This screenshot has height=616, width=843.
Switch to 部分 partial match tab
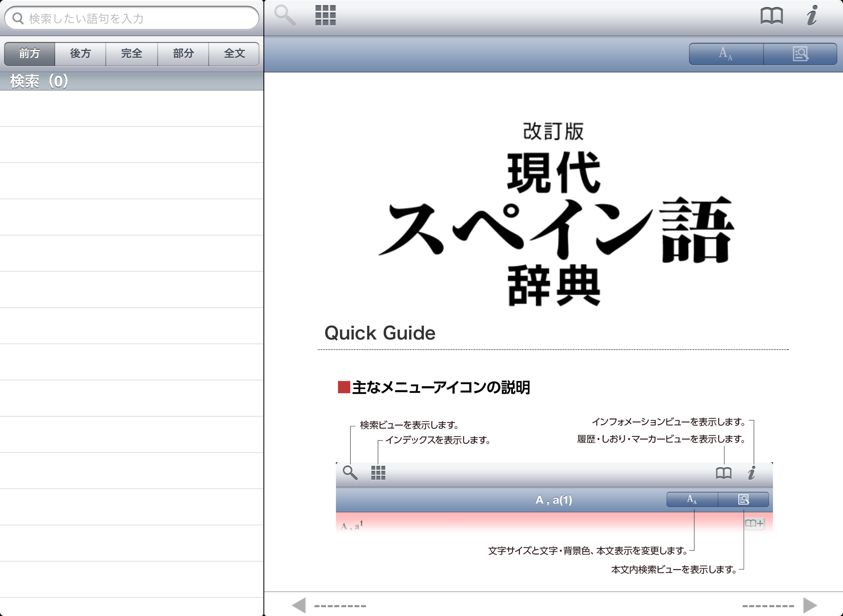(183, 54)
